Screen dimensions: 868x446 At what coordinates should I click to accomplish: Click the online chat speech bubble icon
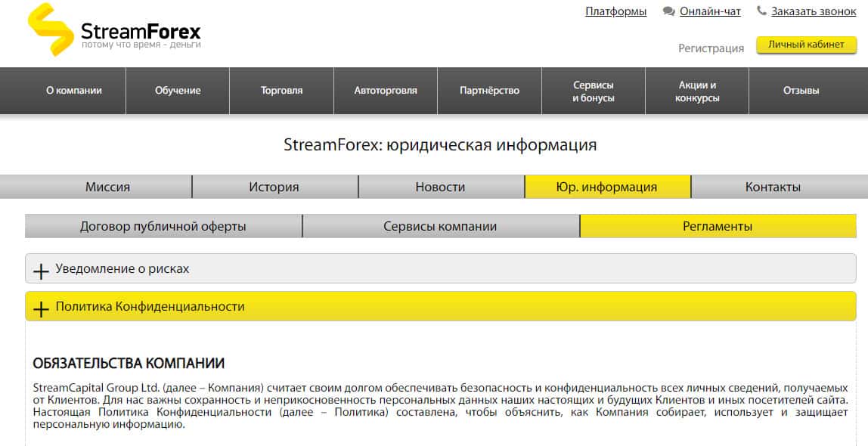tap(668, 11)
